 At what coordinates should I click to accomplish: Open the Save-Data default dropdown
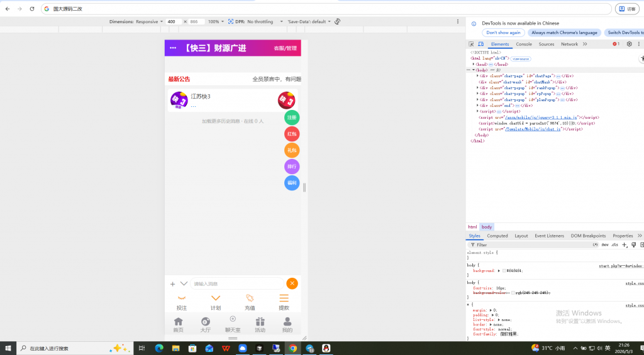[309, 21]
